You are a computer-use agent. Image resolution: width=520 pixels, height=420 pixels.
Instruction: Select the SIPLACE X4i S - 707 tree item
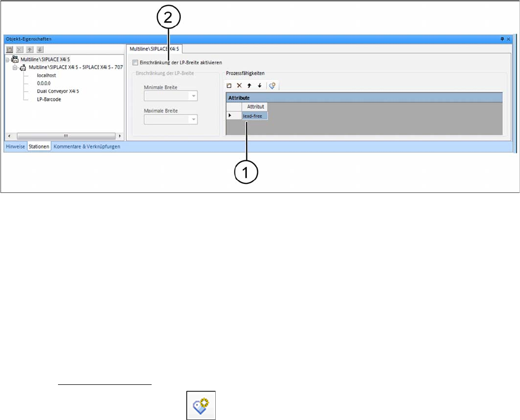tap(76, 67)
